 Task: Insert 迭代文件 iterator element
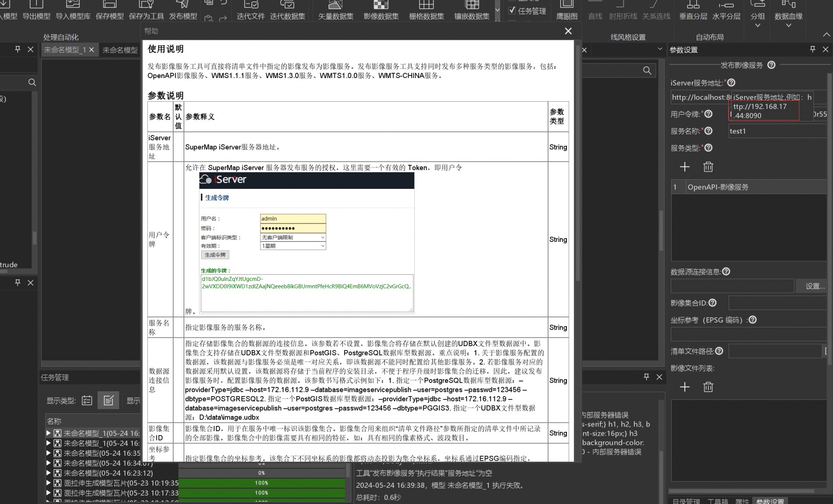pyautogui.click(x=251, y=10)
